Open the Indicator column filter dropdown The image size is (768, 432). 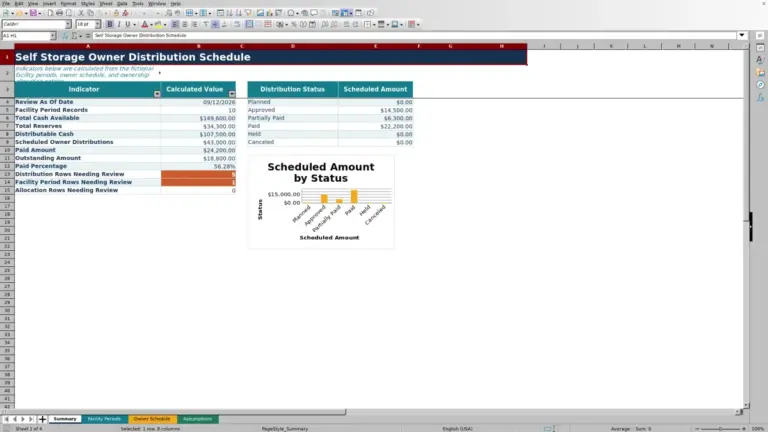tap(157, 94)
